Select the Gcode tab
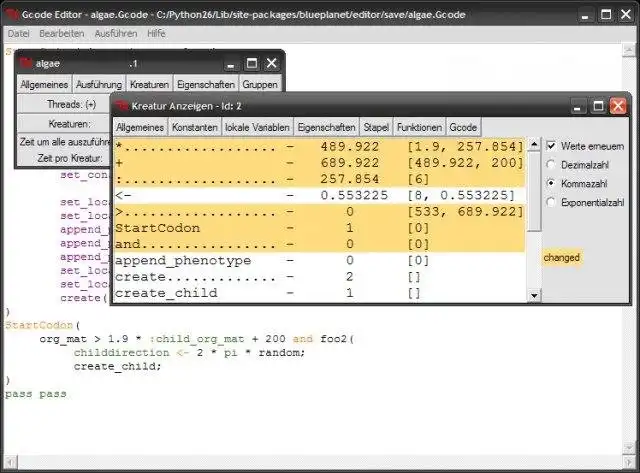This screenshot has width=640, height=473. tap(463, 127)
